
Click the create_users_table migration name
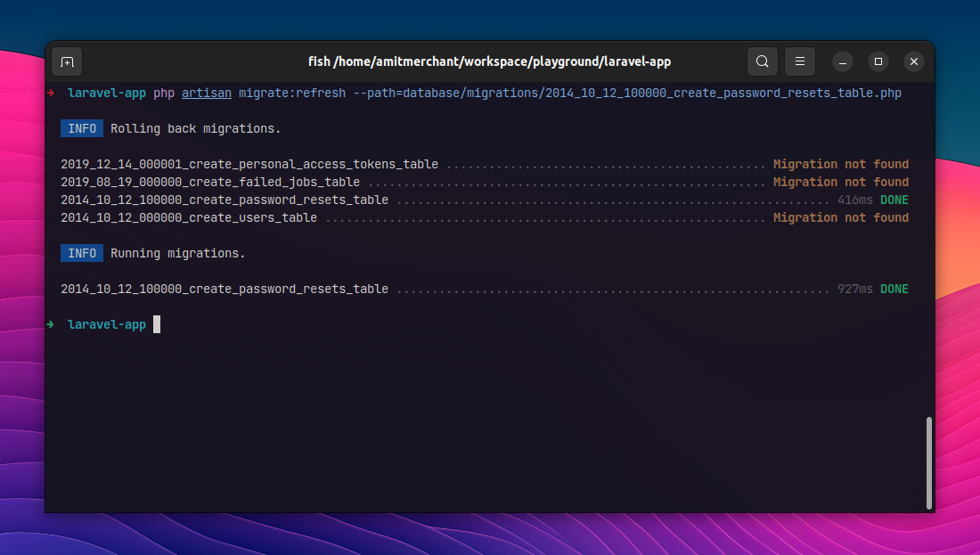tap(189, 218)
